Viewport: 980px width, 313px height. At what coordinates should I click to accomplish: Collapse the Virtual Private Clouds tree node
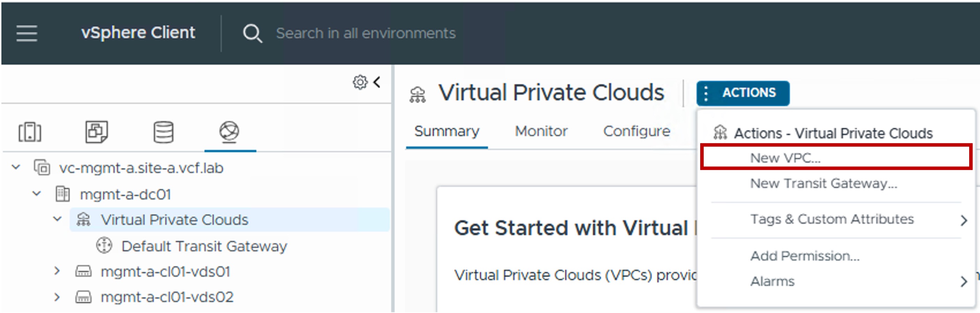58,219
